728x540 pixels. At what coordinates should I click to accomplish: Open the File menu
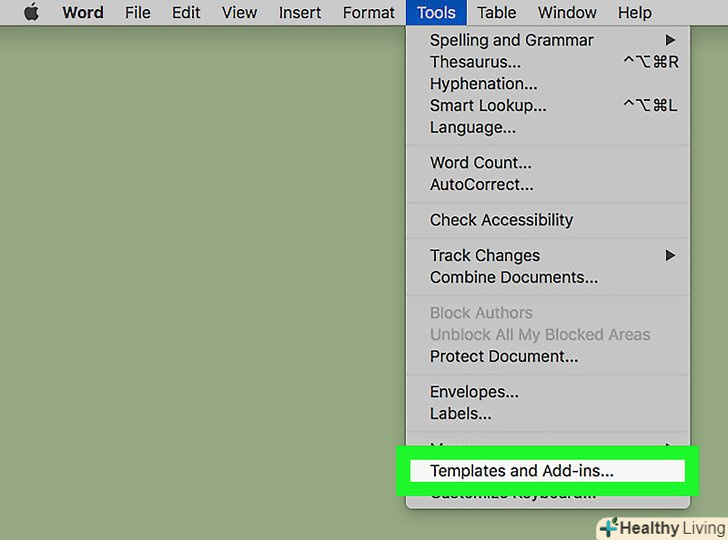(x=138, y=13)
